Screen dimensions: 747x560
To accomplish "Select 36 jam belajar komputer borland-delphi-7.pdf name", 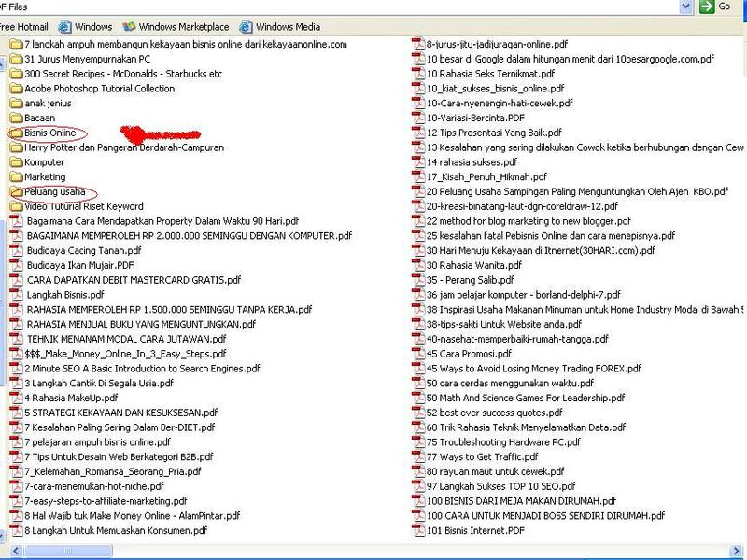I will coord(524,295).
